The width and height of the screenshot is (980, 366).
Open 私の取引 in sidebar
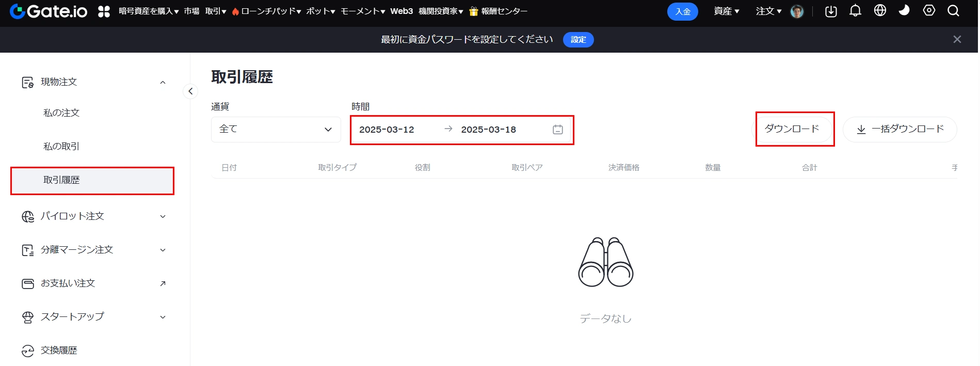coord(61,147)
